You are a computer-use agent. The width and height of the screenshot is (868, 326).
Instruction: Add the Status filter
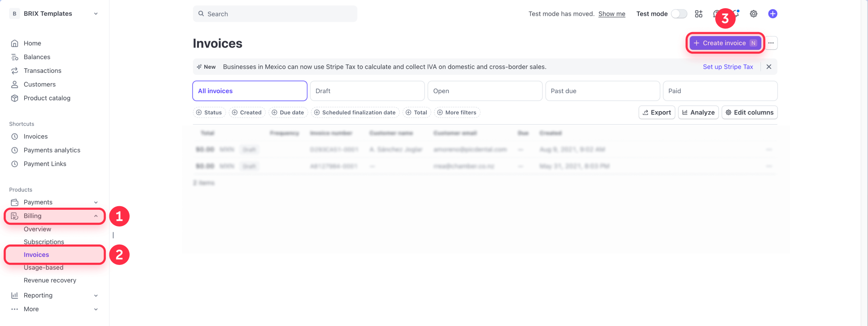point(209,113)
